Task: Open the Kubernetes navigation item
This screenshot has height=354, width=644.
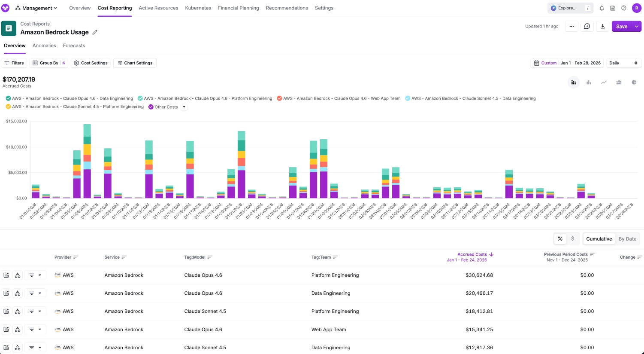Action: point(198,8)
